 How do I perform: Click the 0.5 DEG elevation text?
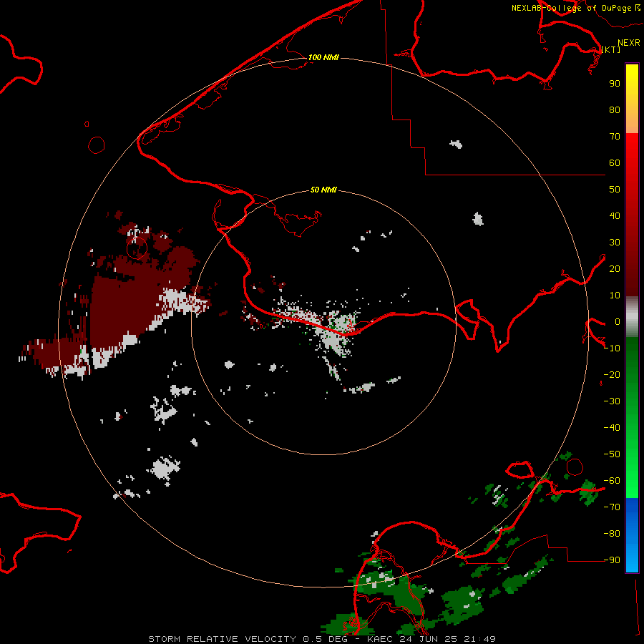coord(325,639)
